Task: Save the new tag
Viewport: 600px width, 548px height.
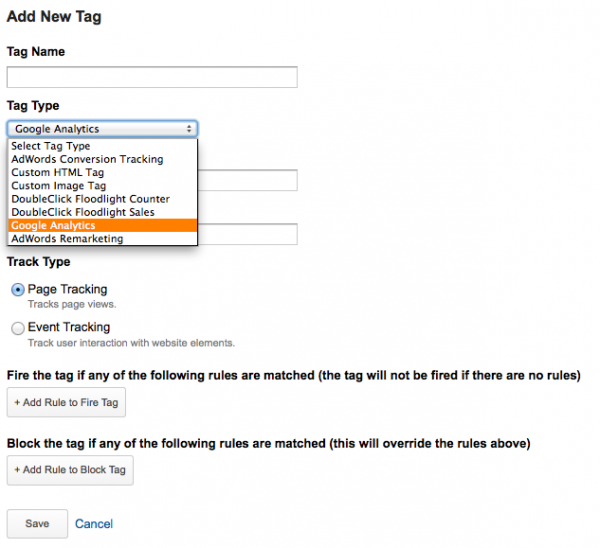Action: pyautogui.click(x=37, y=524)
